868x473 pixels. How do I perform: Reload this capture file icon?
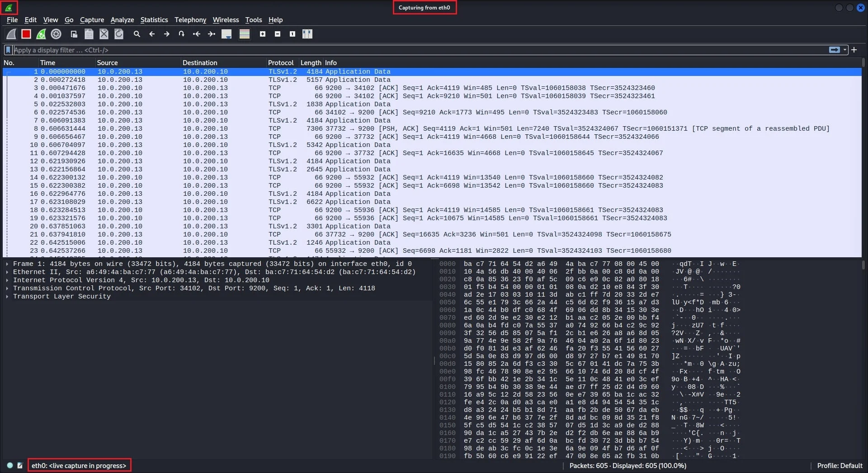click(119, 34)
